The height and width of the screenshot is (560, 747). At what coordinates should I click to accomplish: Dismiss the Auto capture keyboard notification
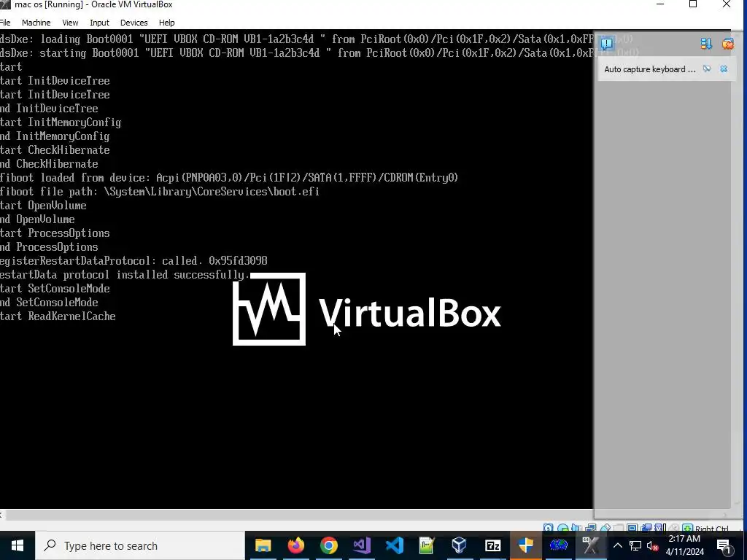pyautogui.click(x=724, y=69)
